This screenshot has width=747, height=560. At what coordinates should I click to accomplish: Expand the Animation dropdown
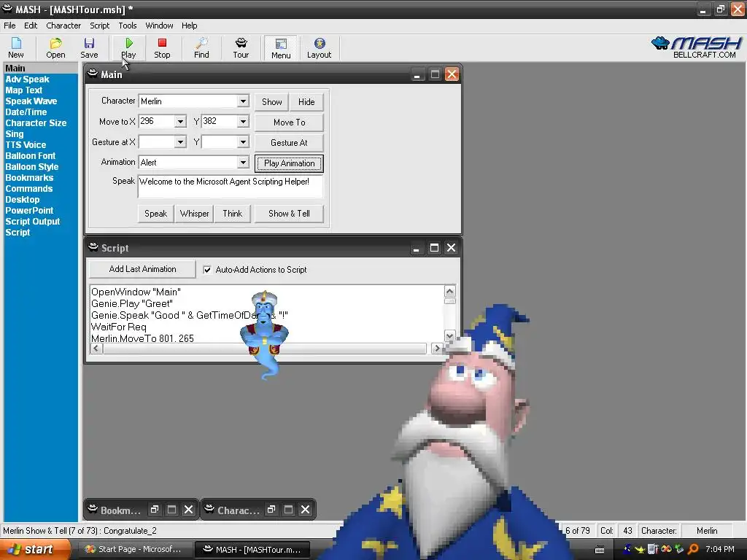(243, 163)
